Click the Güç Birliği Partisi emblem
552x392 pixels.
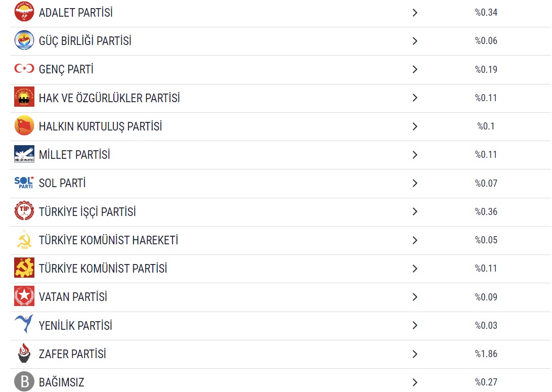[x=24, y=40]
